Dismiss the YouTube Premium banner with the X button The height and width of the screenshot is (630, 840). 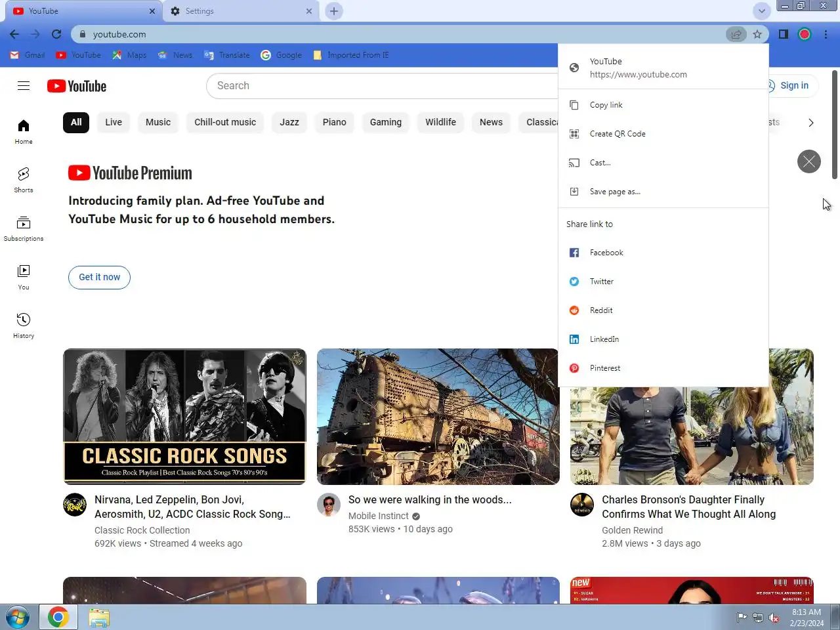[x=809, y=161]
